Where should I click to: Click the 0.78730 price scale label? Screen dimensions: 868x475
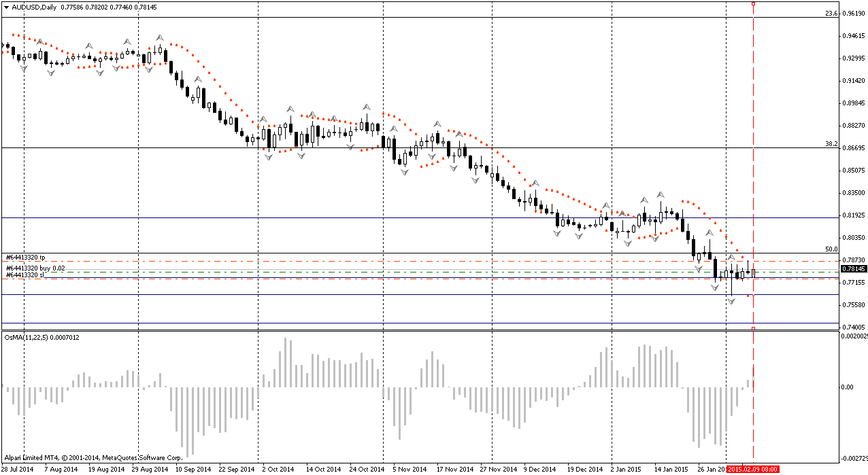[x=854, y=260]
